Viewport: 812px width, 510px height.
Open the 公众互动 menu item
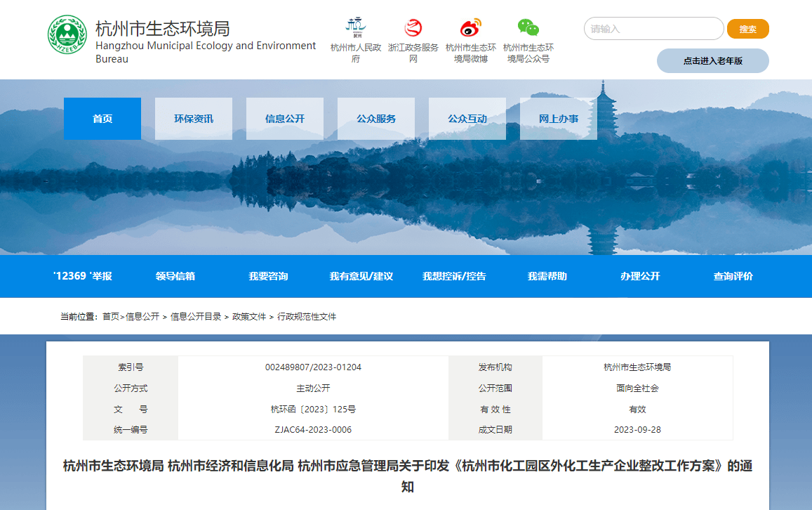click(x=467, y=119)
